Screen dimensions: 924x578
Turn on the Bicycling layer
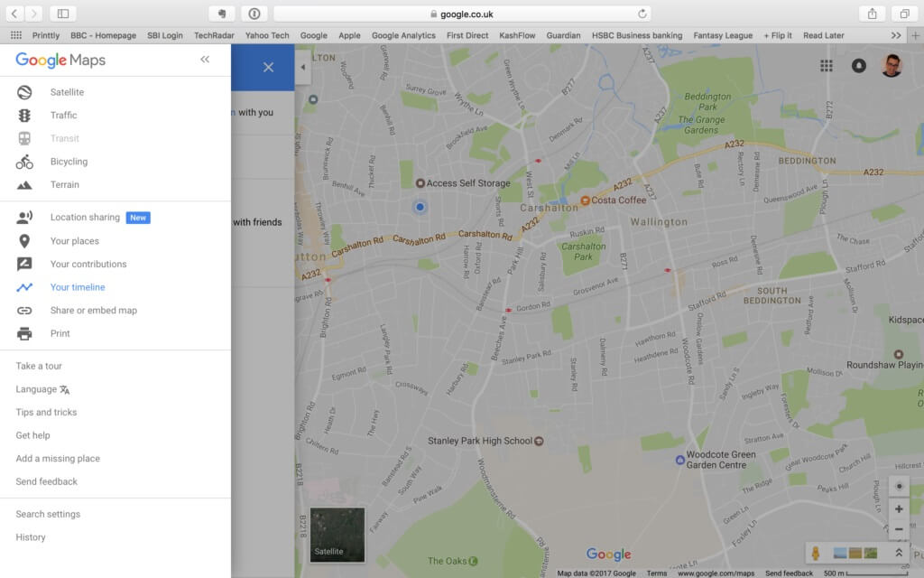[x=69, y=162]
